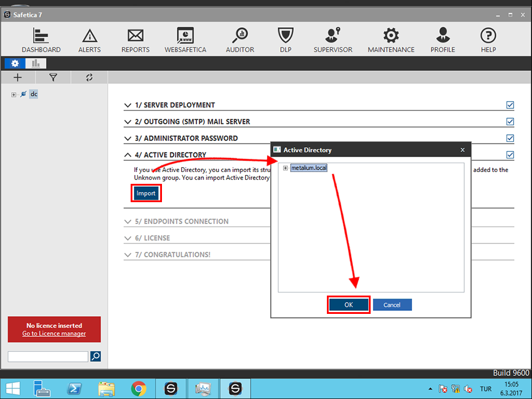Expand the metalium.local domain node

[x=286, y=168]
